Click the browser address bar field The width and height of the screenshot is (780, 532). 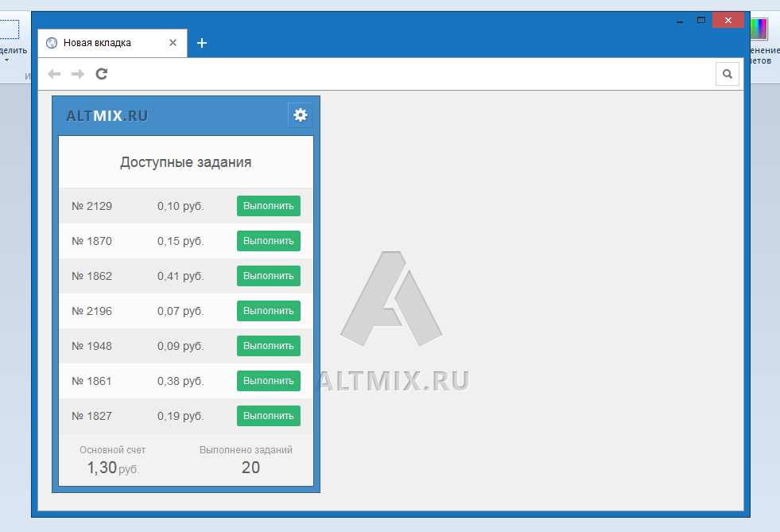click(412, 74)
